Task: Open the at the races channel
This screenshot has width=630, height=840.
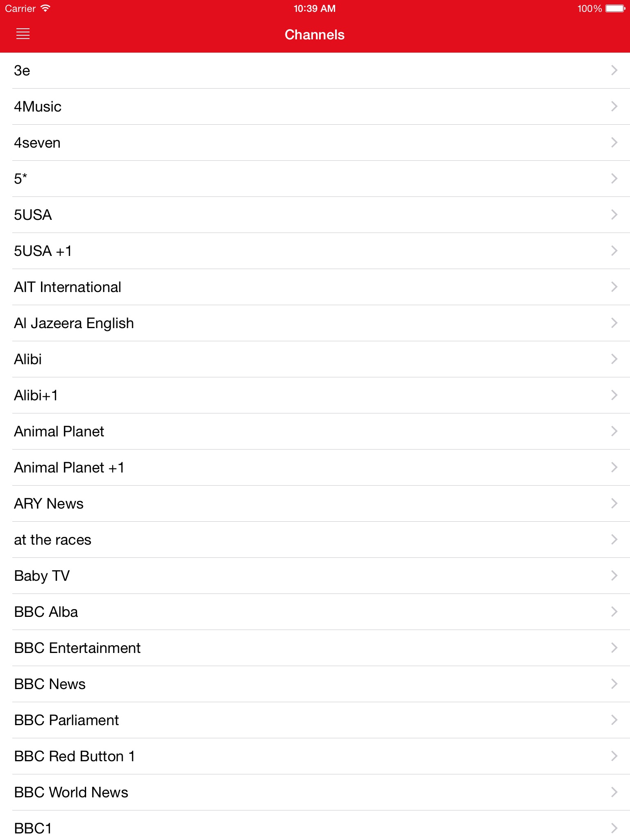Action: [x=52, y=540]
